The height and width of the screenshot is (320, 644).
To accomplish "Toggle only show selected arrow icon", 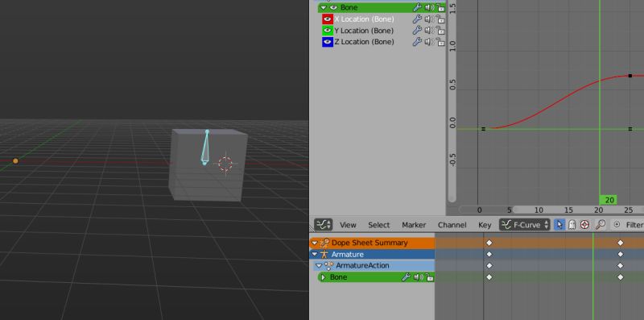I will tap(559, 225).
